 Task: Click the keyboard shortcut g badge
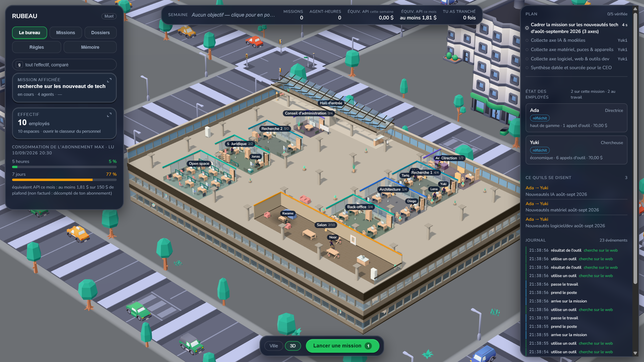19,65
